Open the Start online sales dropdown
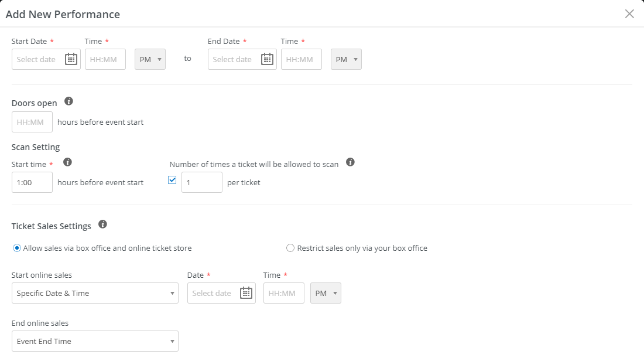 [95, 293]
